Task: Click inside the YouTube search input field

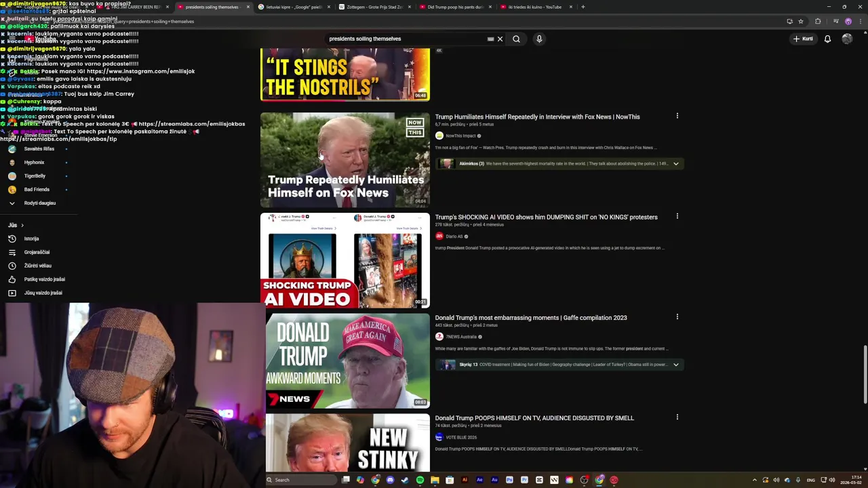Action: point(406,39)
